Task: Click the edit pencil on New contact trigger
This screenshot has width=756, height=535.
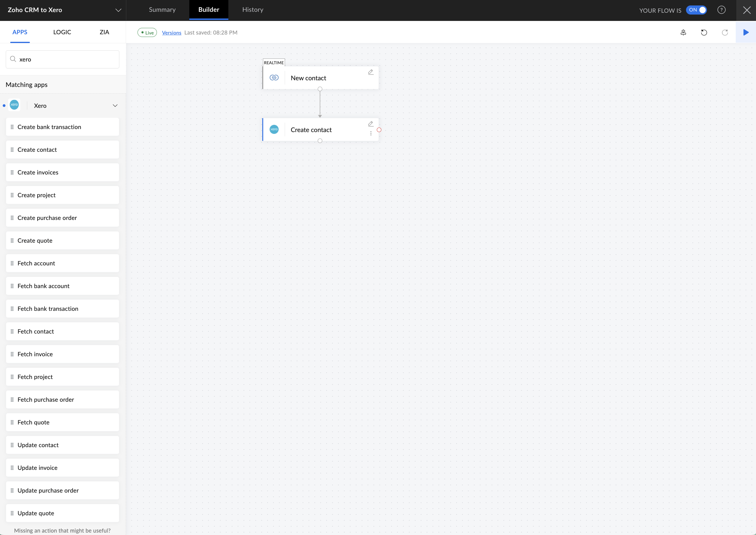Action: tap(371, 72)
